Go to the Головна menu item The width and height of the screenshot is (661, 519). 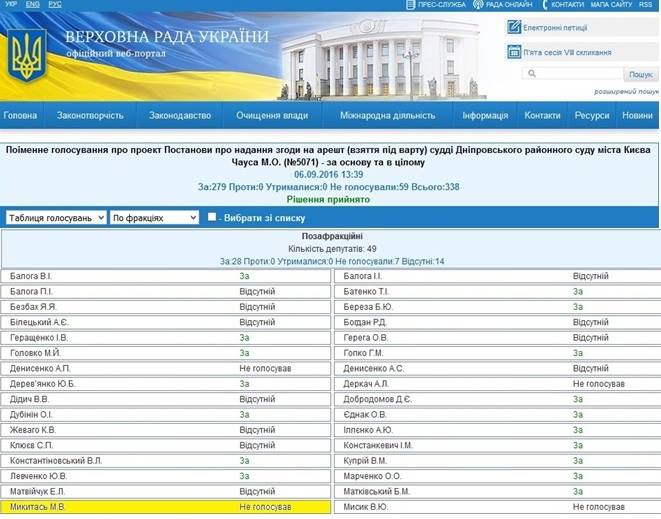point(20,115)
